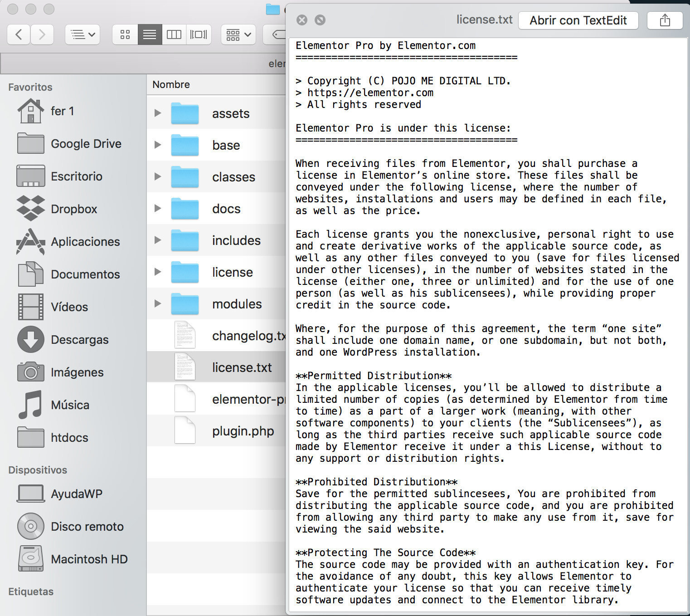Screen dimensions: 690x616
Task: Switch Finder to column view
Action: click(x=174, y=34)
